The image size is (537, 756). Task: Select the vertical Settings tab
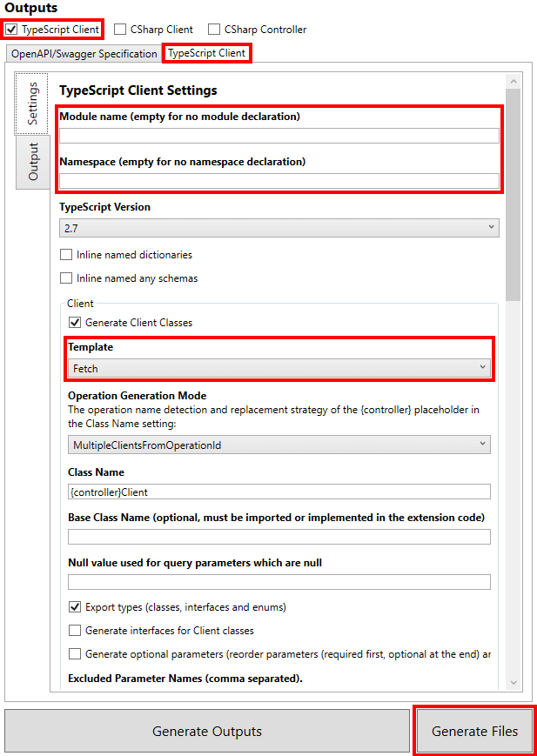pyautogui.click(x=33, y=104)
